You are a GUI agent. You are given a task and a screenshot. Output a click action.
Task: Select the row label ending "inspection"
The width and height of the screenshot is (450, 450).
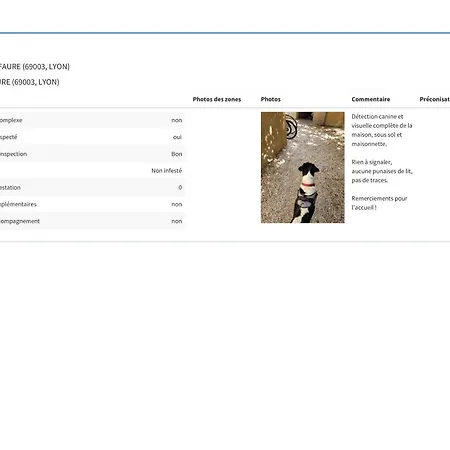(x=13, y=154)
